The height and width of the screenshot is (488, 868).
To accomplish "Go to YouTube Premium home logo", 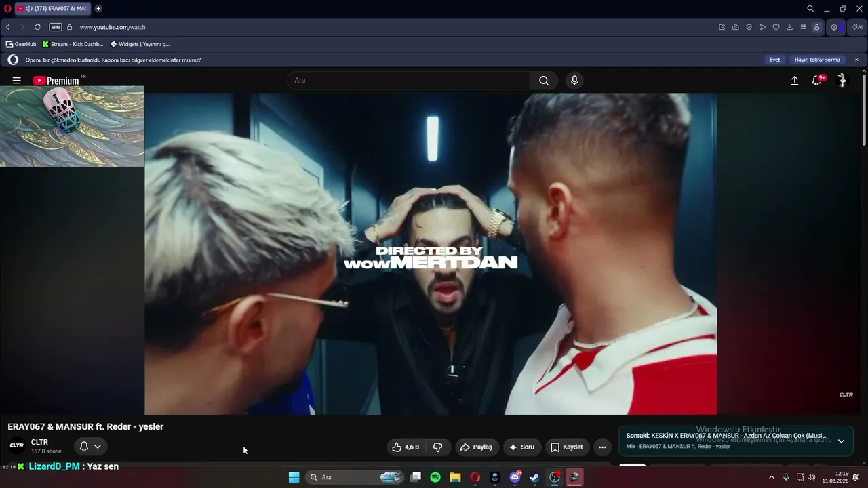I will coord(57,81).
